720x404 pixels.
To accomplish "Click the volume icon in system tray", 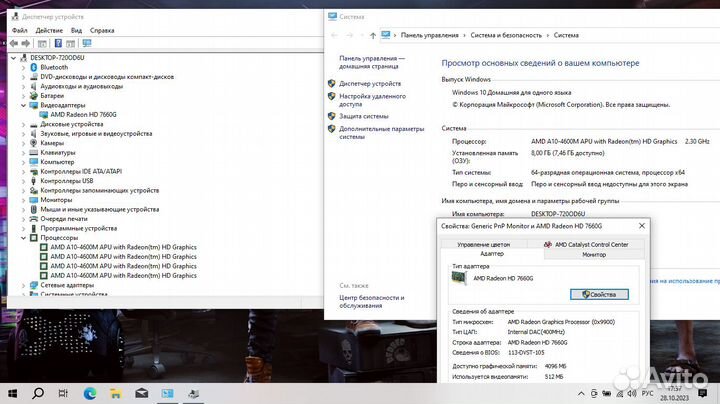I will point(632,393).
